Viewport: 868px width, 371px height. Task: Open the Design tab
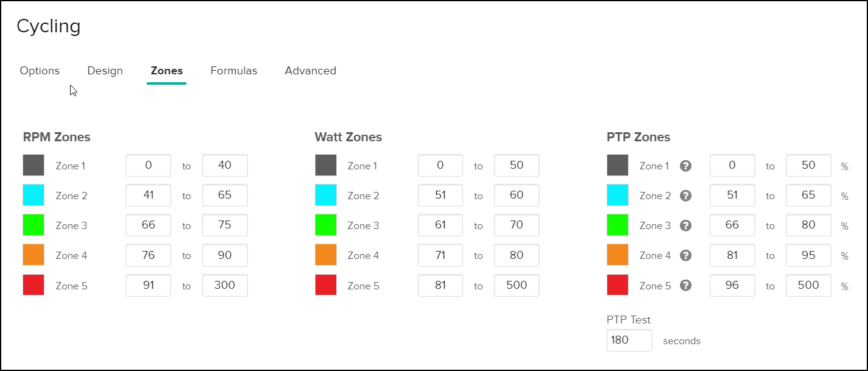pyautogui.click(x=105, y=71)
